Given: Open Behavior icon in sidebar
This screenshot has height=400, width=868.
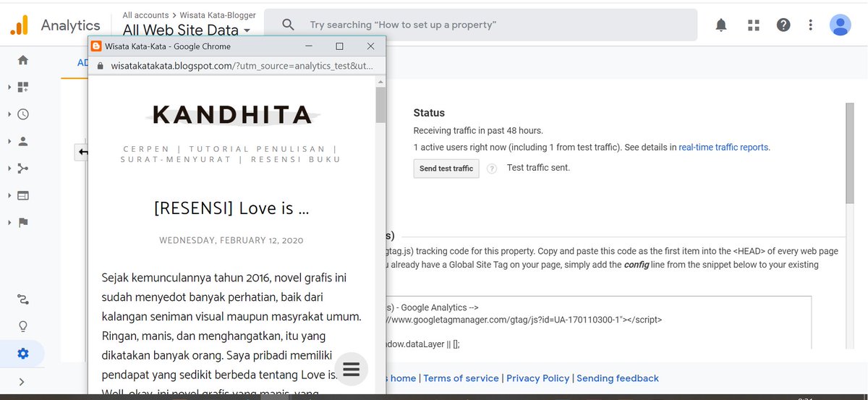Looking at the screenshot, I should (23, 195).
